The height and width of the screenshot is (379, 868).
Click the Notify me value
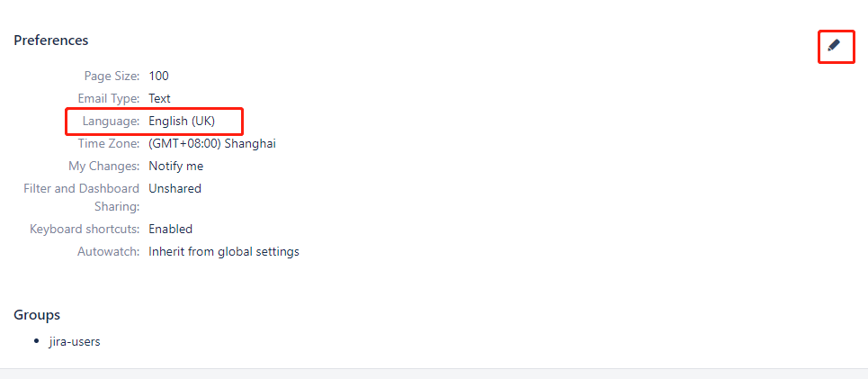[x=176, y=167]
